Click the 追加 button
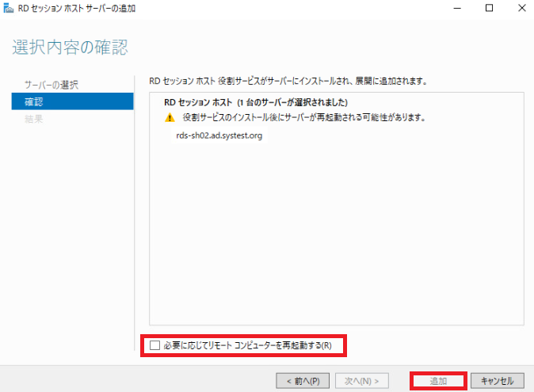 pos(438,381)
